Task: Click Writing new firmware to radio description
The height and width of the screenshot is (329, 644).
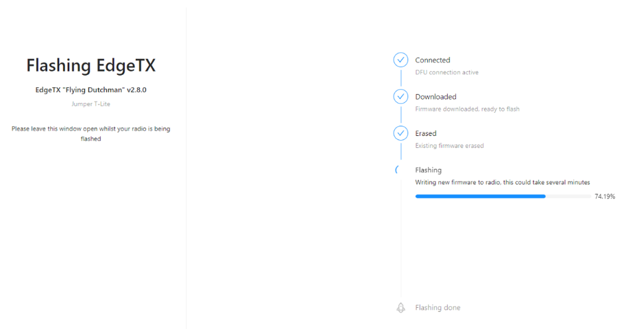Action: (x=502, y=182)
